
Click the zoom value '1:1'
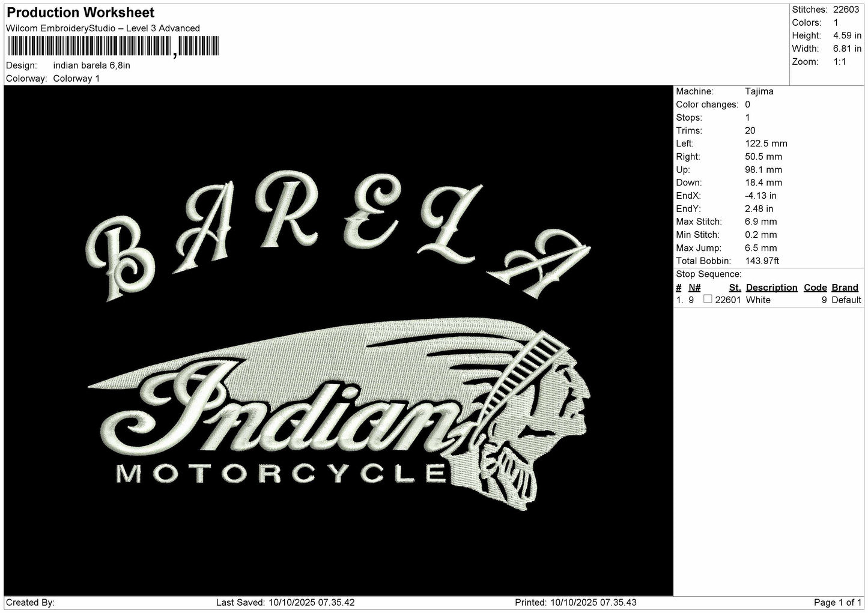pos(840,62)
